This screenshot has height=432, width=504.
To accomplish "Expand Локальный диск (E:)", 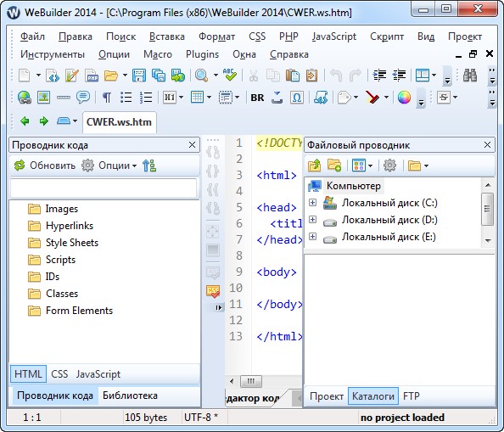I will [x=312, y=237].
